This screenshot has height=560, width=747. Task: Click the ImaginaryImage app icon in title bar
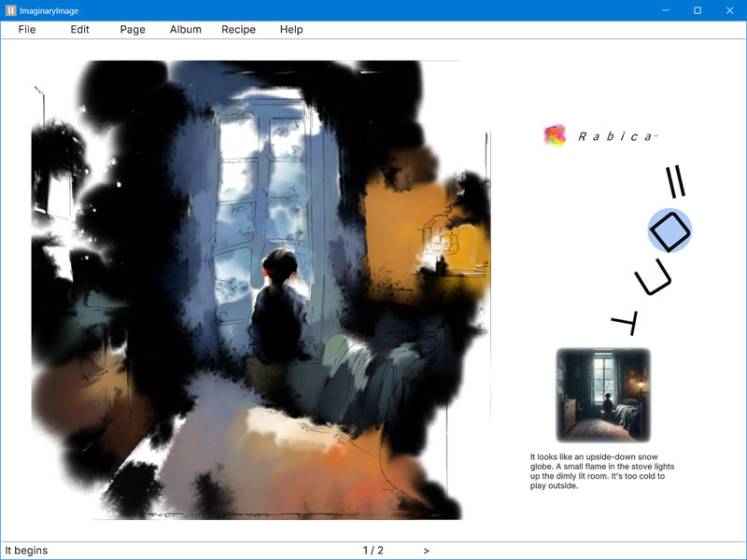(x=10, y=10)
